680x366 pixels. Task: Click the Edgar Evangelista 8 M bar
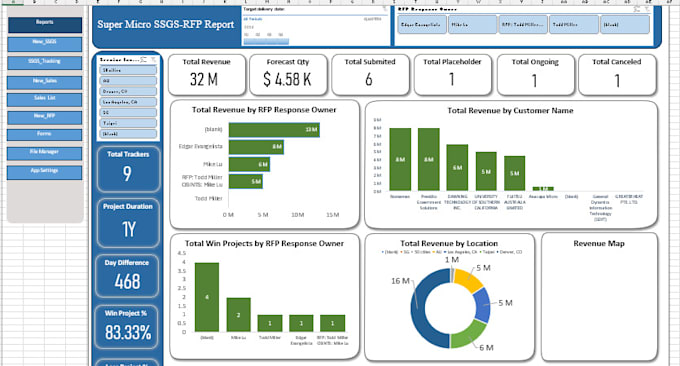(256, 147)
